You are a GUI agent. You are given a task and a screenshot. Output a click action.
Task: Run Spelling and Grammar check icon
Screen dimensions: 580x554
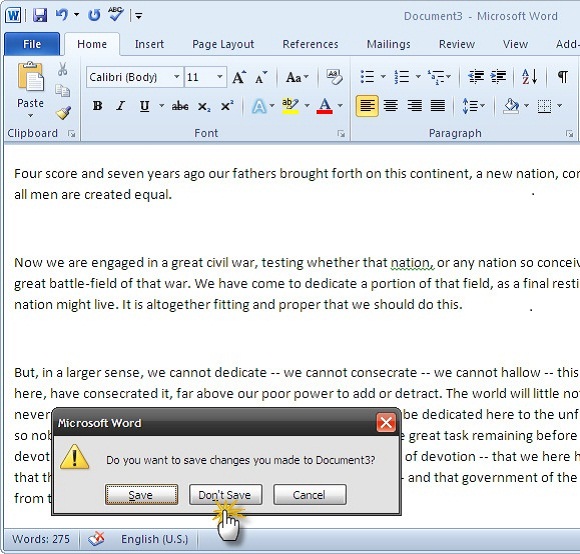(115, 14)
